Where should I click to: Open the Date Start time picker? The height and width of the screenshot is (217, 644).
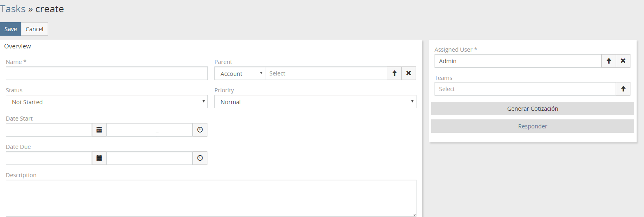tap(200, 130)
